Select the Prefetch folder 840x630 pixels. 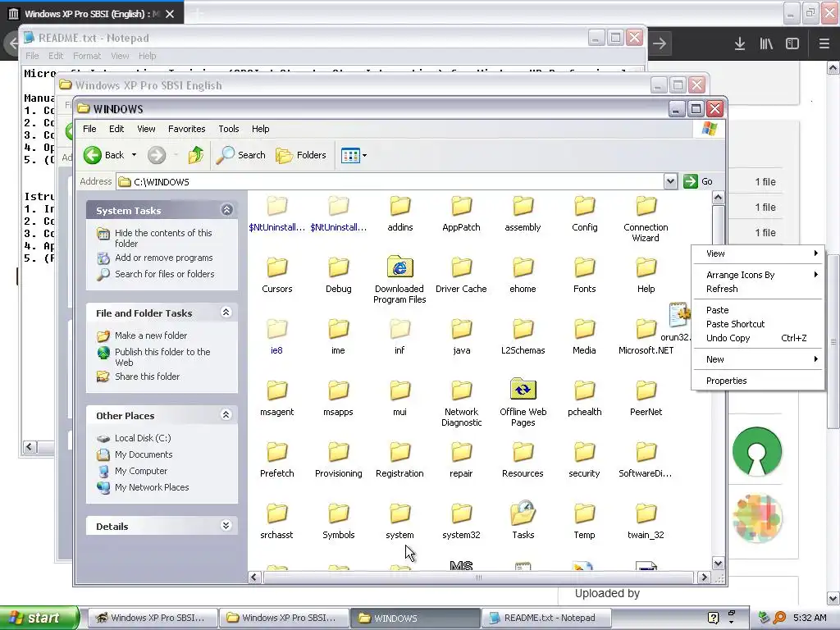[x=277, y=459]
